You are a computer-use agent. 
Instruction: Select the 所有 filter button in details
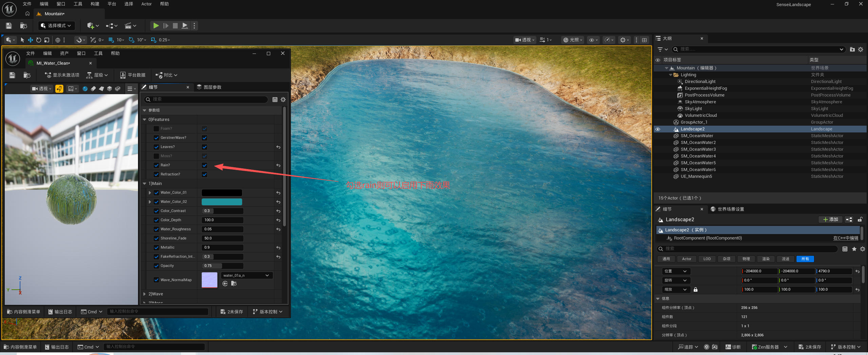pyautogui.click(x=805, y=259)
